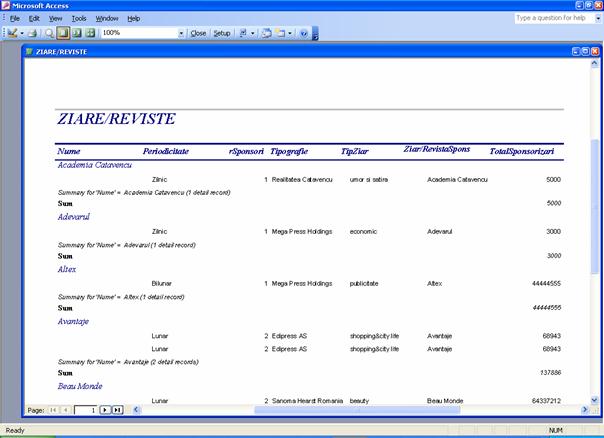Switch to Multiple Pages view

tap(90, 33)
